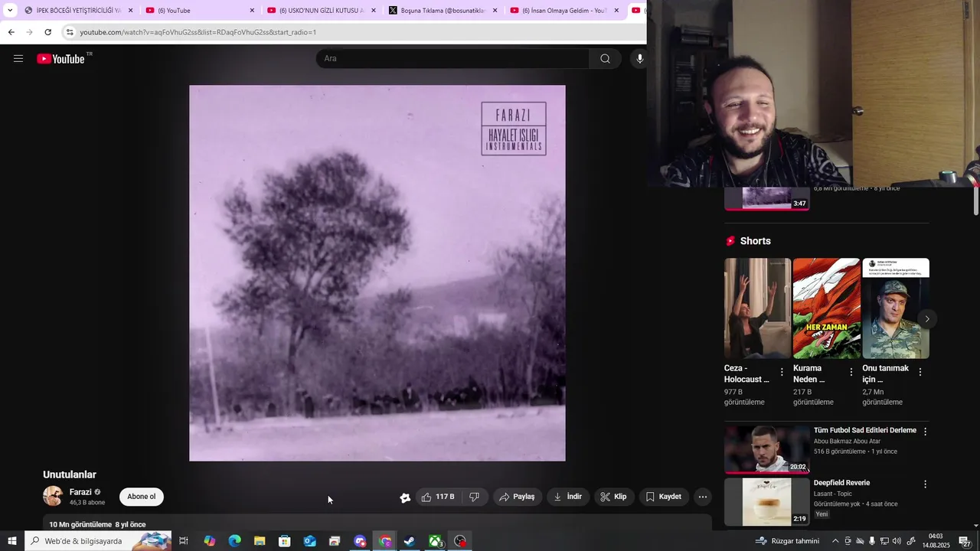Open File Explorer from the taskbar
This screenshot has width=980, height=551.
tap(260, 541)
